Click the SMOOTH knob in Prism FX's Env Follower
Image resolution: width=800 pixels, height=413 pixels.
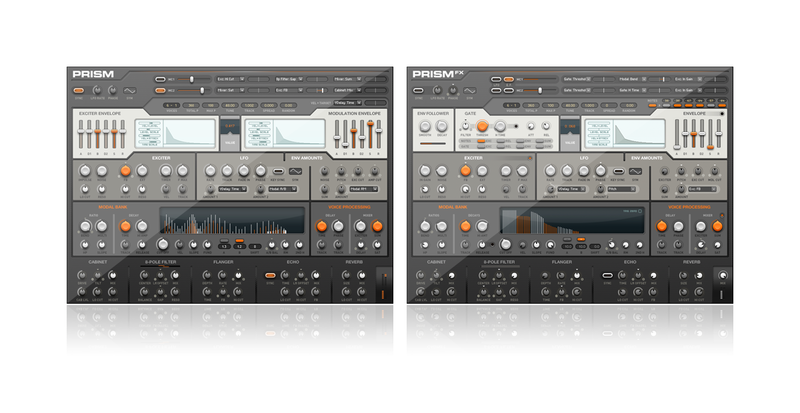point(425,127)
